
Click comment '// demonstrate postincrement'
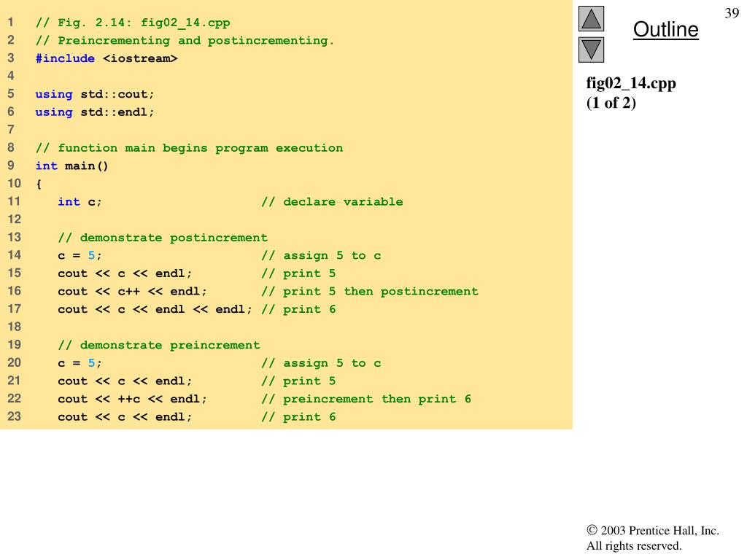[x=163, y=238]
